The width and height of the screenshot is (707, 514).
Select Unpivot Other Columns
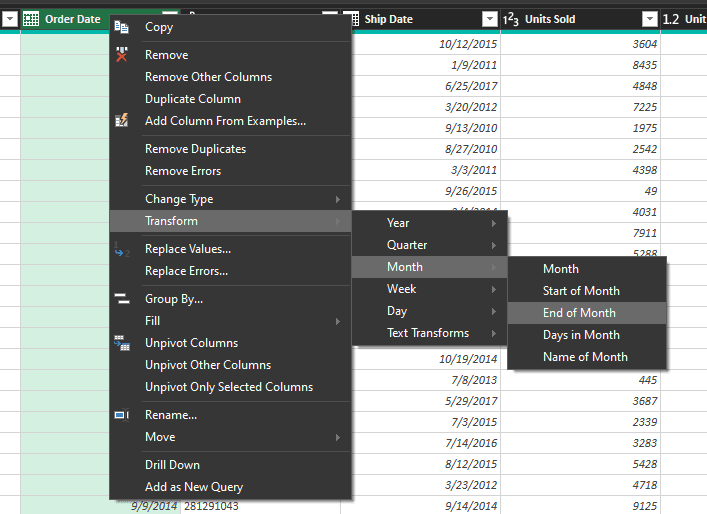pos(230,365)
